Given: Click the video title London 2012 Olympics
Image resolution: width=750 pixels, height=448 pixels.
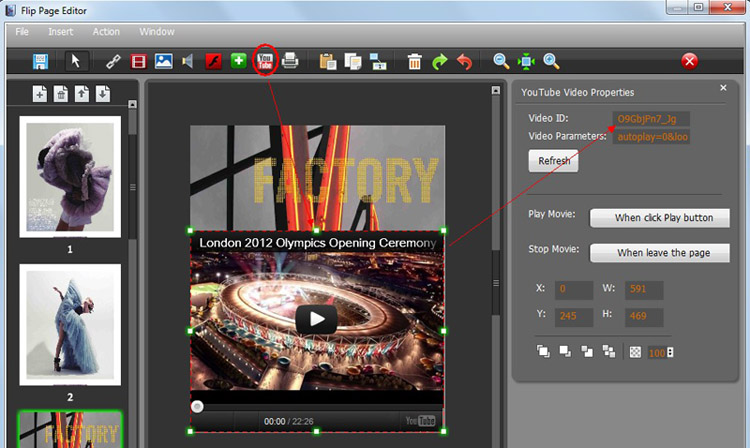Looking at the screenshot, I should point(318,243).
